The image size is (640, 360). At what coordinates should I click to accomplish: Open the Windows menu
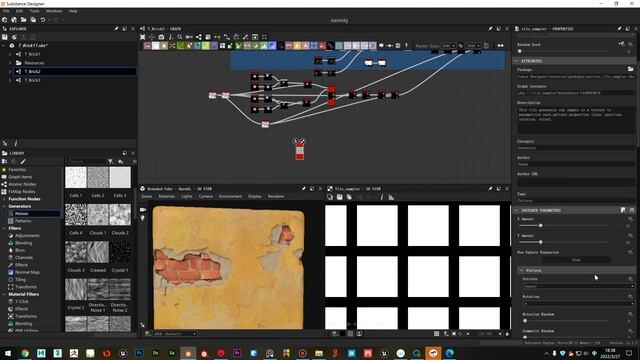(x=54, y=11)
